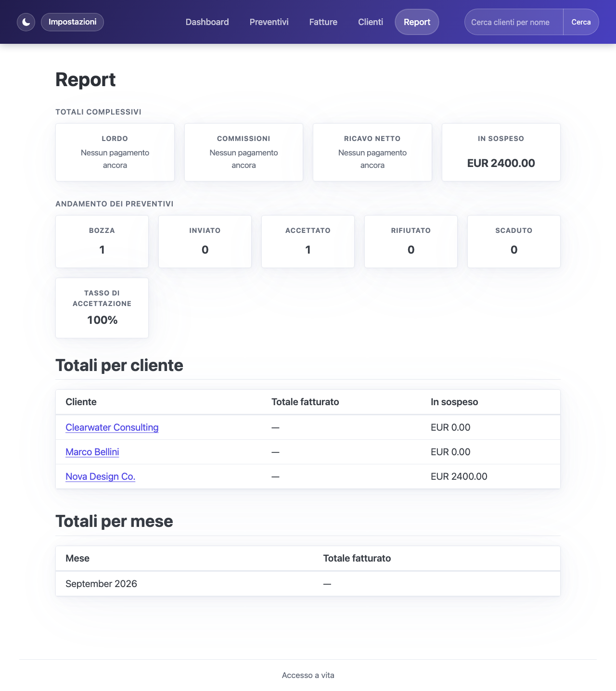Open the Clearwater Consulting client link

pos(112,427)
